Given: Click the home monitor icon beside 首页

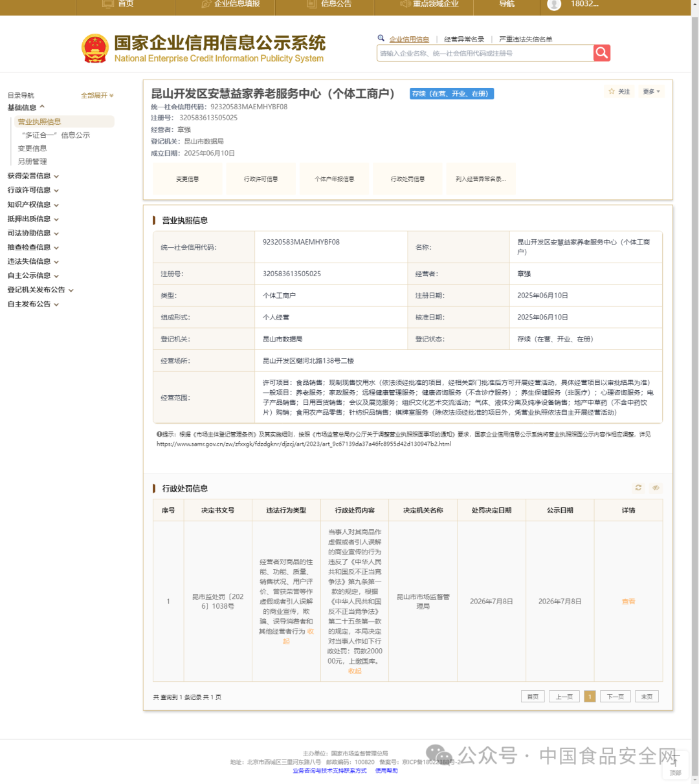Looking at the screenshot, I should 108,4.
